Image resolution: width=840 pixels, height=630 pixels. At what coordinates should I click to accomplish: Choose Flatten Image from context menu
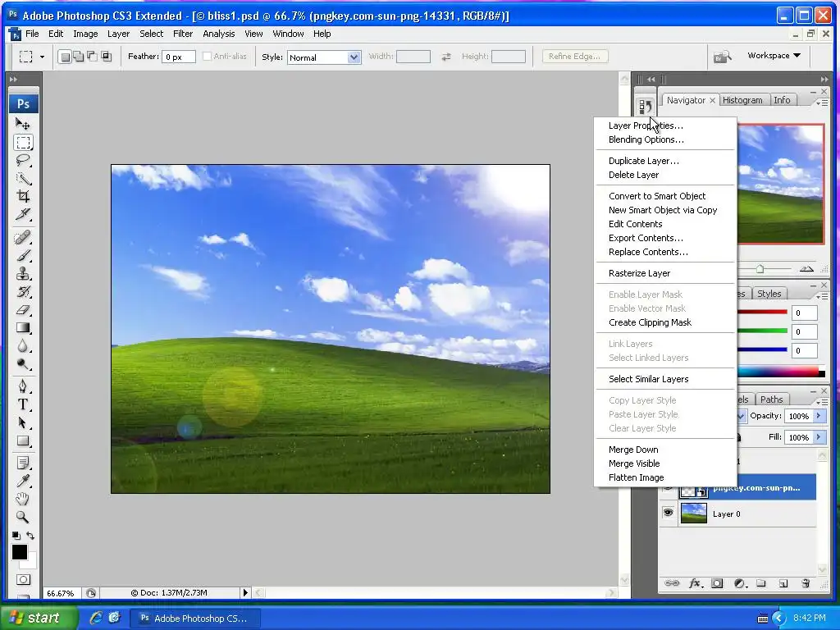tap(636, 477)
